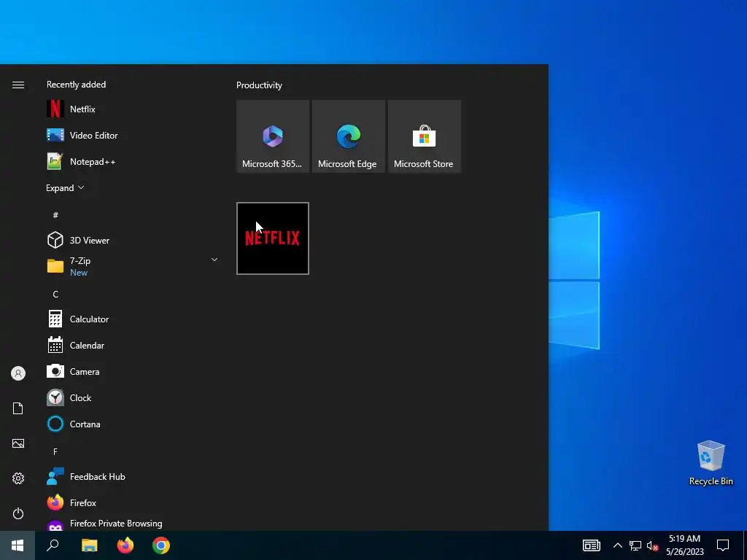Open the user account icon

coord(18,373)
